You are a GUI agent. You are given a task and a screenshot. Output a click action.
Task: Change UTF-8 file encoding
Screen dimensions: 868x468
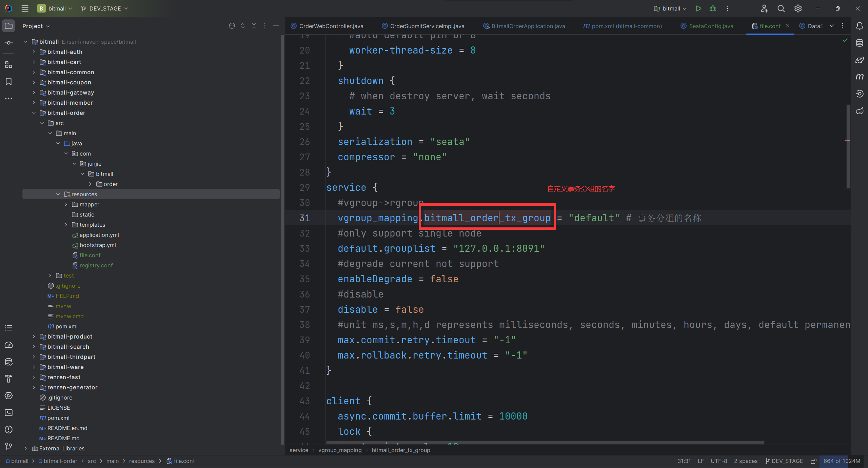click(719, 461)
